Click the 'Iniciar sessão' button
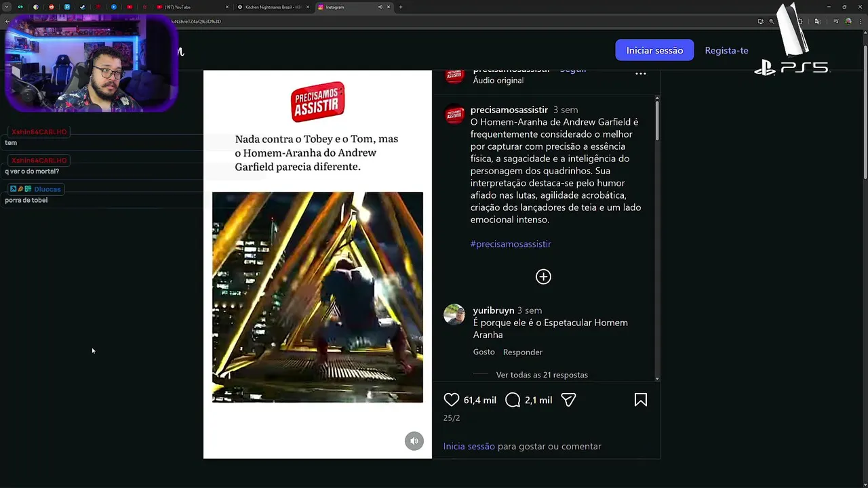Viewport: 868px width, 488px height. (654, 50)
